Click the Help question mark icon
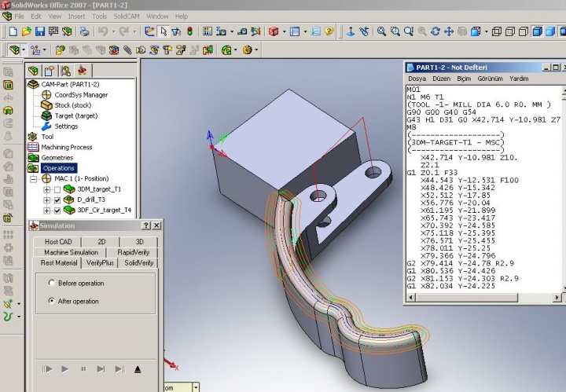 pos(329,31)
